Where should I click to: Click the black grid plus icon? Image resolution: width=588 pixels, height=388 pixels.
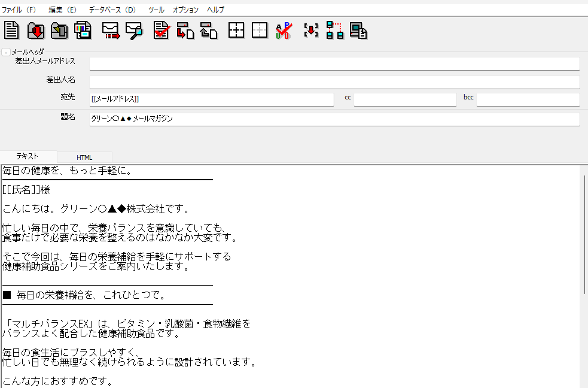point(236,31)
